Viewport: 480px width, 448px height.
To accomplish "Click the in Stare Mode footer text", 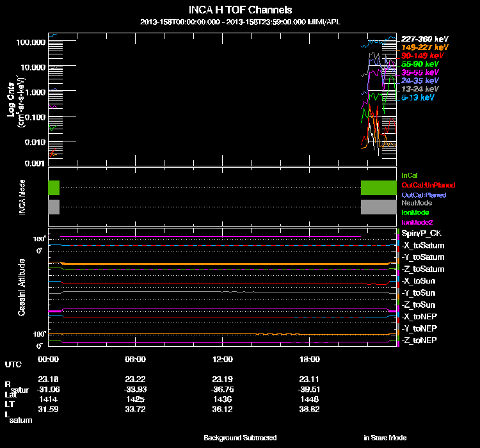I will point(385,438).
